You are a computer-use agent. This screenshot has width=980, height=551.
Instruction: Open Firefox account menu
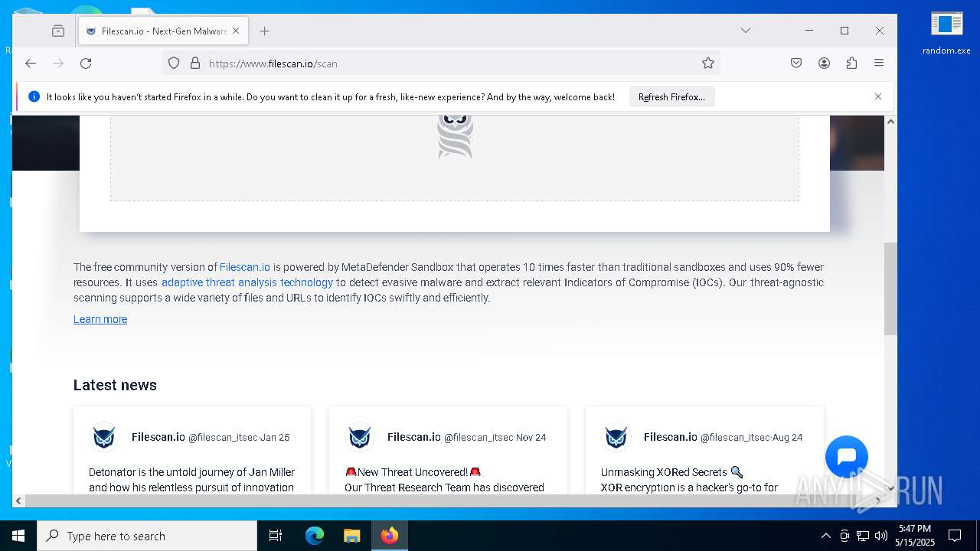point(824,64)
